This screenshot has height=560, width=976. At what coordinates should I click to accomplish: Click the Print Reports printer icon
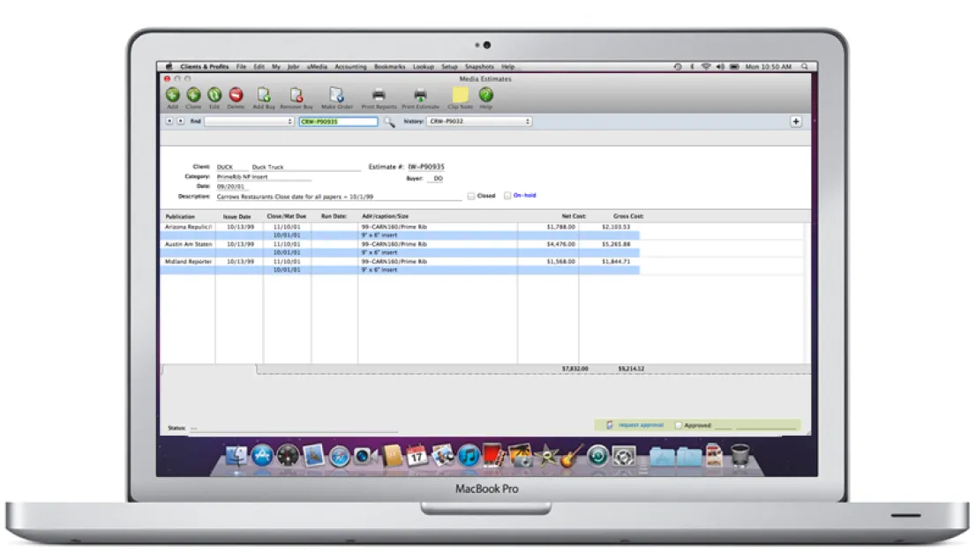pos(379,95)
